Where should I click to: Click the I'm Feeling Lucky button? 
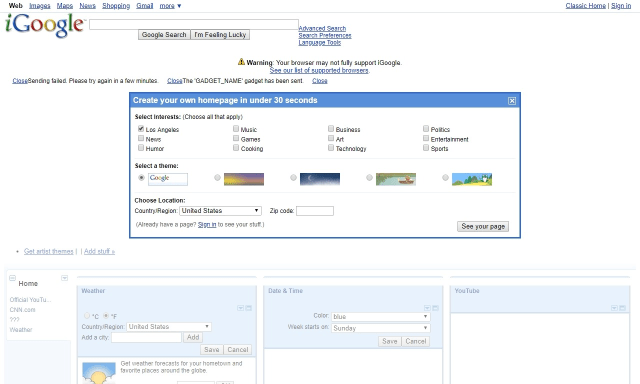220,35
